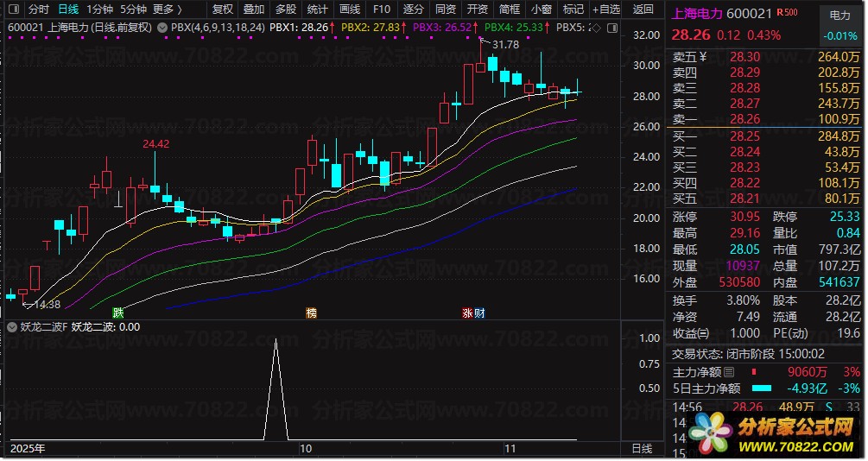This screenshot has height=461, width=868.
Task: Click 标记 mark button
Action: click(x=573, y=9)
